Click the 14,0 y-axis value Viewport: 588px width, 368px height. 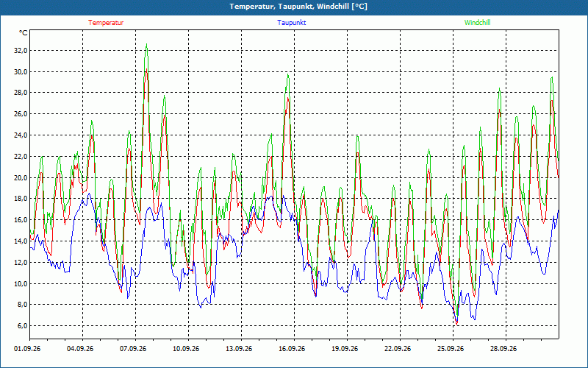pyautogui.click(x=21, y=241)
